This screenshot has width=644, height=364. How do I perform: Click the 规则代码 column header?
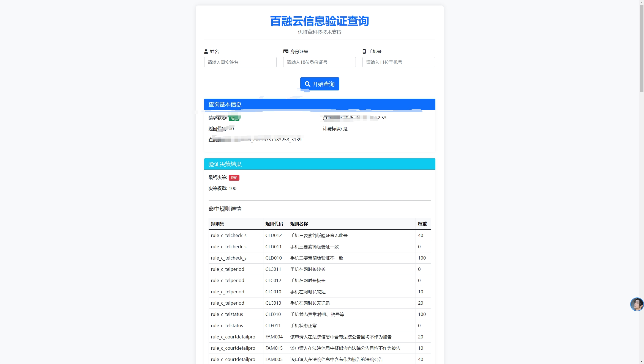tap(274, 224)
